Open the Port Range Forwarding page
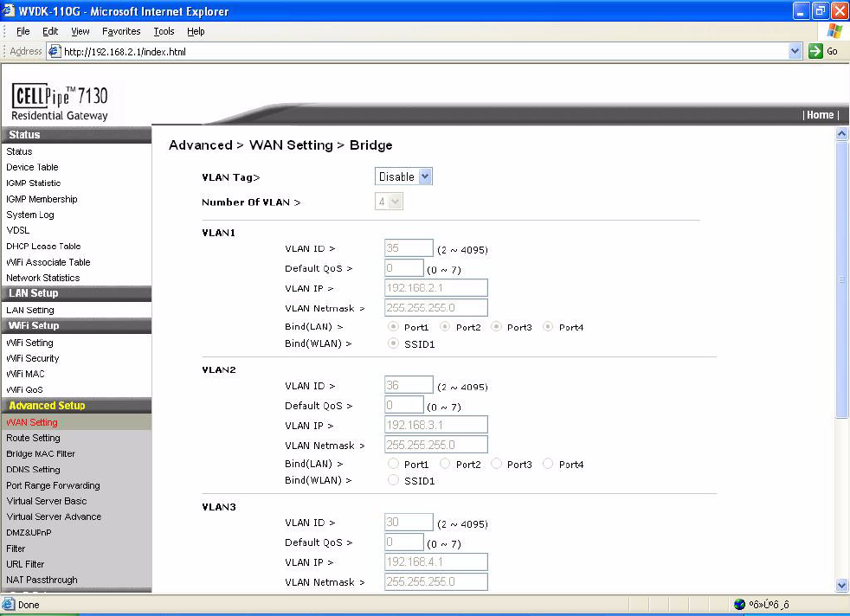 pos(53,485)
